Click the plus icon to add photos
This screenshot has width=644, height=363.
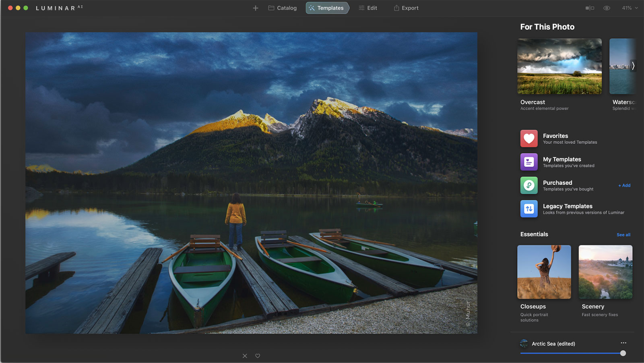[255, 8]
